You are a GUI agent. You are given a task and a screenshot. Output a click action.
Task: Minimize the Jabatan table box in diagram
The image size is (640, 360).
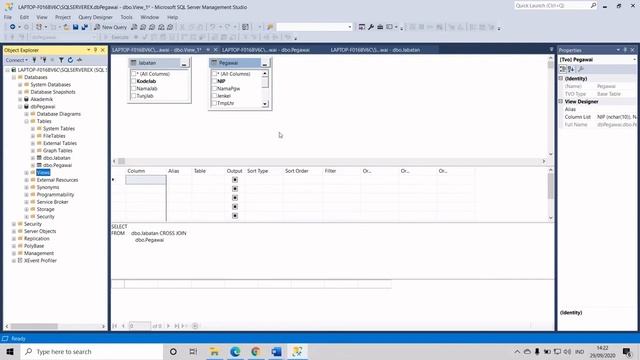pyautogui.click(x=184, y=63)
